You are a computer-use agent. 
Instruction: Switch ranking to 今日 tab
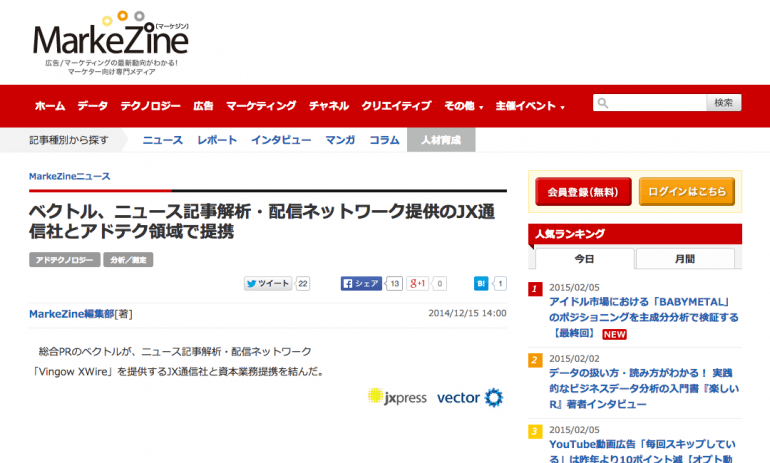[x=584, y=259]
